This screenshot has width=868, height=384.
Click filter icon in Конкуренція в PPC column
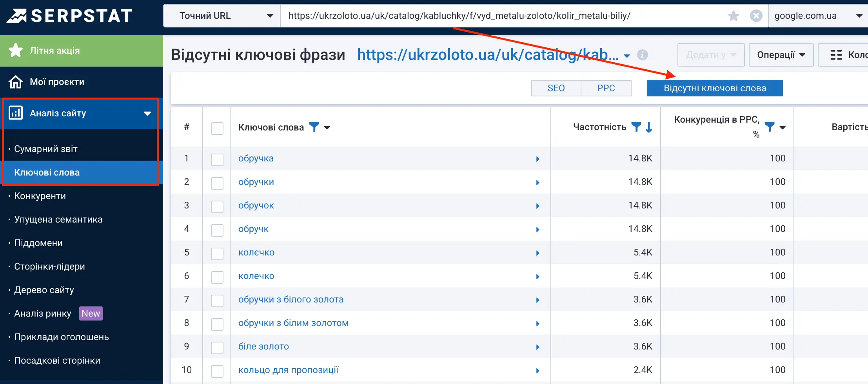point(770,127)
